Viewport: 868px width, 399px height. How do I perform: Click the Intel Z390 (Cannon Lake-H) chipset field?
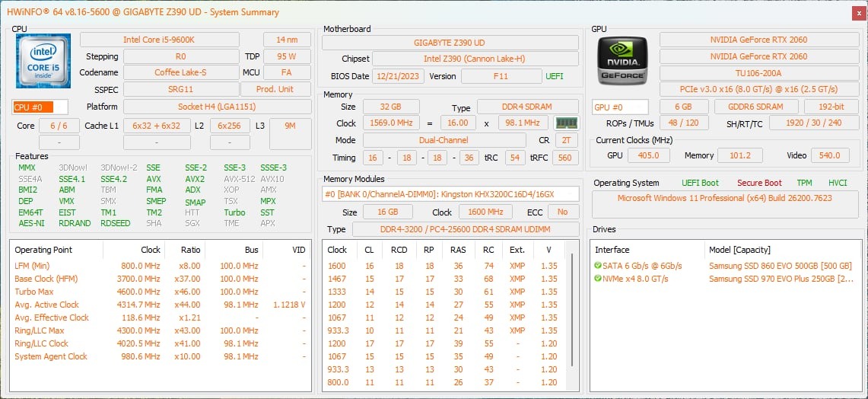475,59
